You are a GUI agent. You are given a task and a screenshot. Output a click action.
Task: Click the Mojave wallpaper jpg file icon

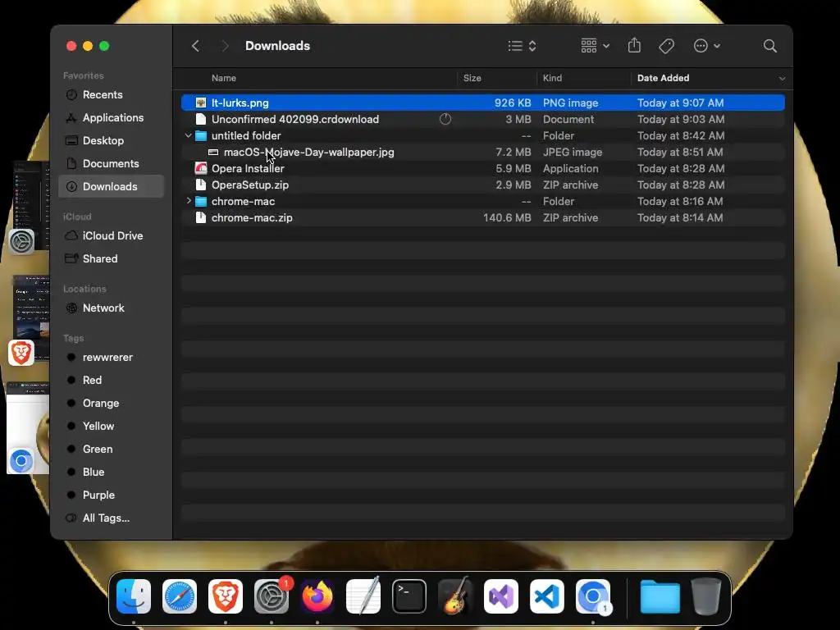click(x=213, y=152)
